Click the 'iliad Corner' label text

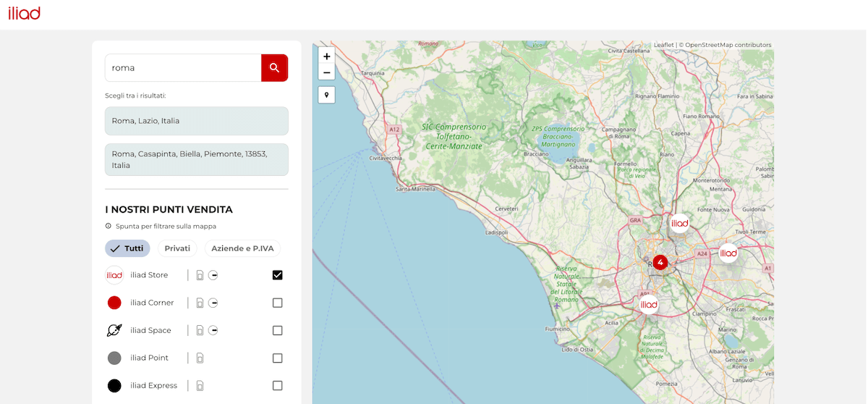(152, 303)
